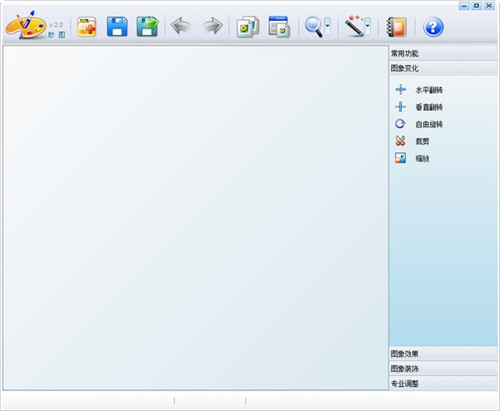Maximize the application window
Screen dimensions: 500x411
(477, 6)
